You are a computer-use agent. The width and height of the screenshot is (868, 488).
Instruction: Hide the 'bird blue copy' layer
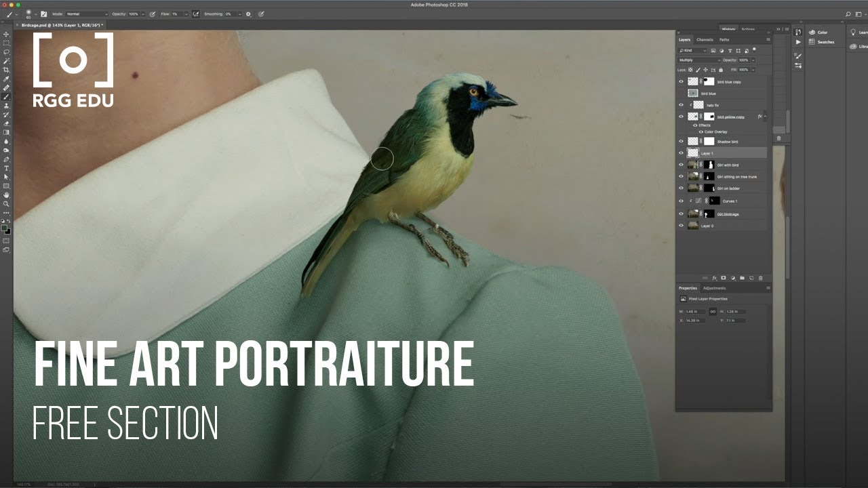point(682,81)
